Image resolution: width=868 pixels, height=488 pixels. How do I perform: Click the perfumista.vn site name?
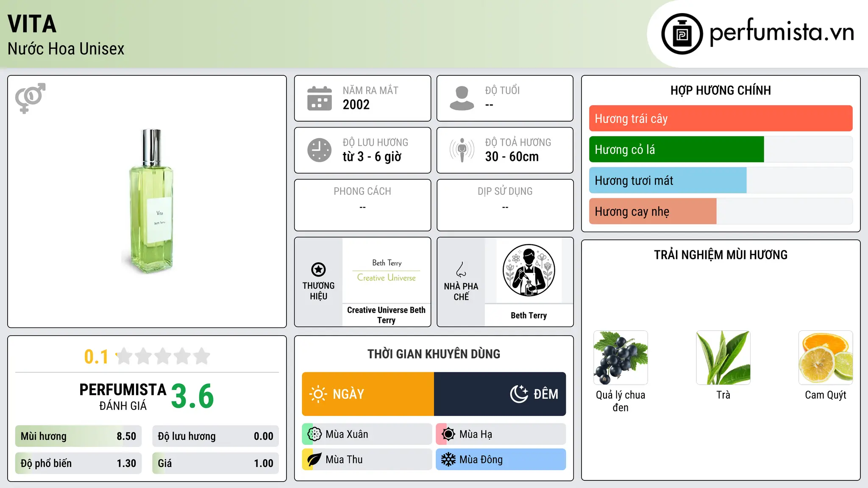782,32
